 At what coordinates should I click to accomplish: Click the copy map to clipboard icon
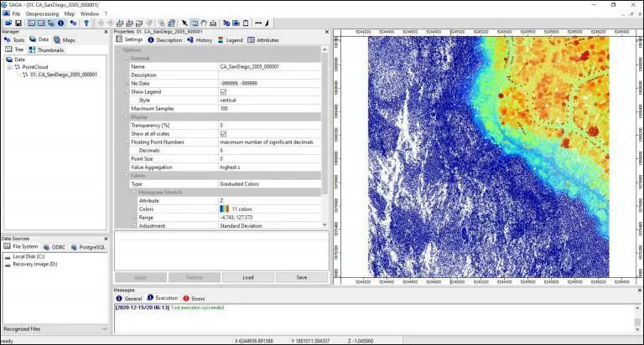click(x=246, y=23)
